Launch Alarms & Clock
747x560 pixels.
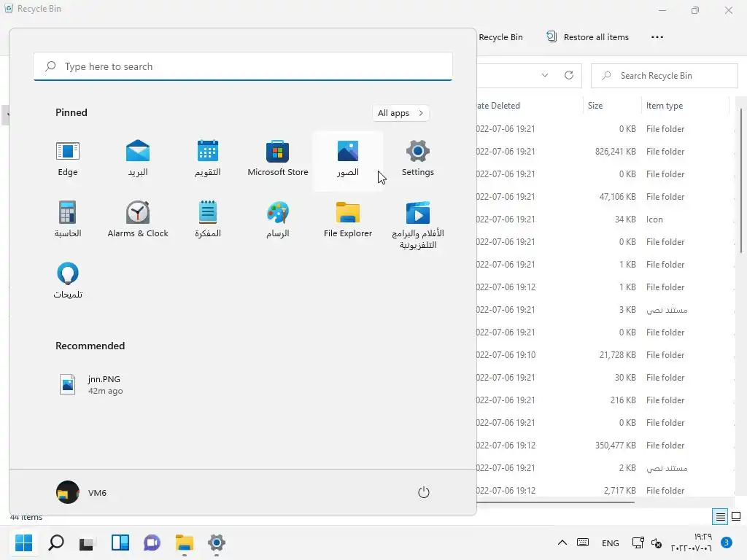pyautogui.click(x=138, y=220)
